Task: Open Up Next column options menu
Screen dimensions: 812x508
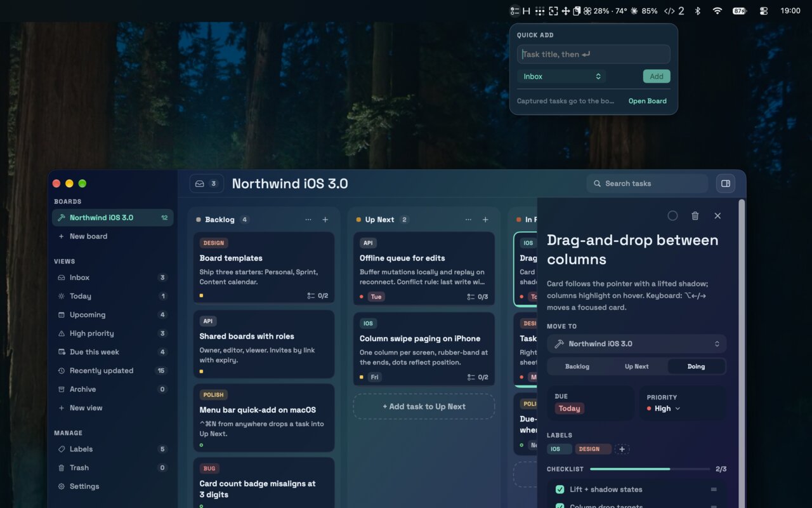Action: click(x=468, y=220)
